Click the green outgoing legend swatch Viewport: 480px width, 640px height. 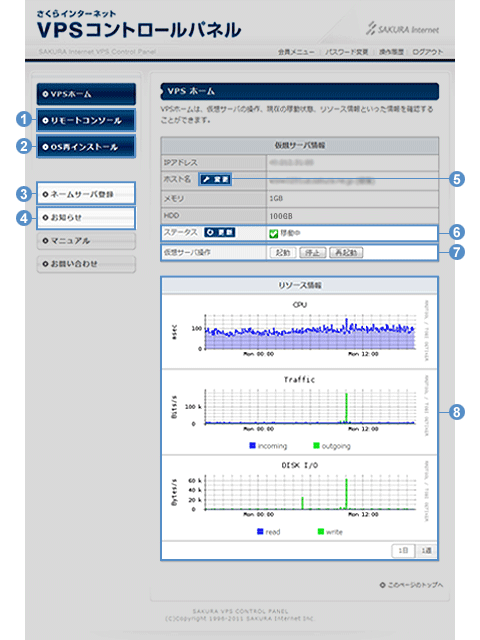point(316,445)
